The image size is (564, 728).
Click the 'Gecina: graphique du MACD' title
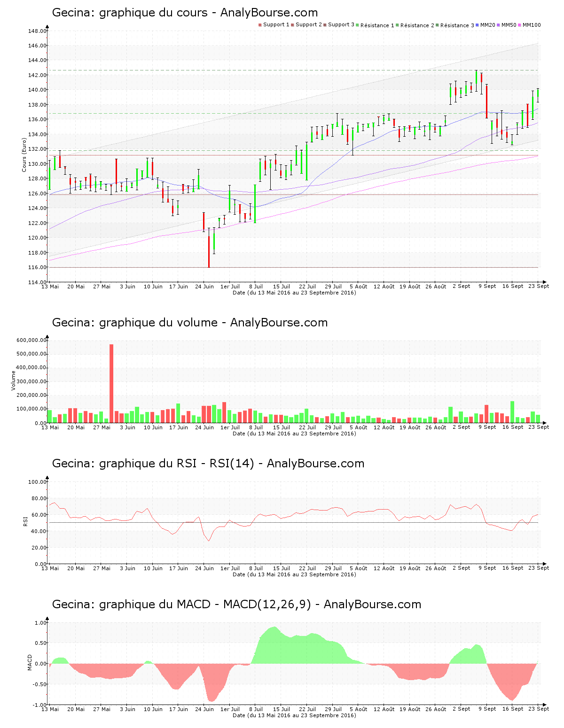[236, 604]
